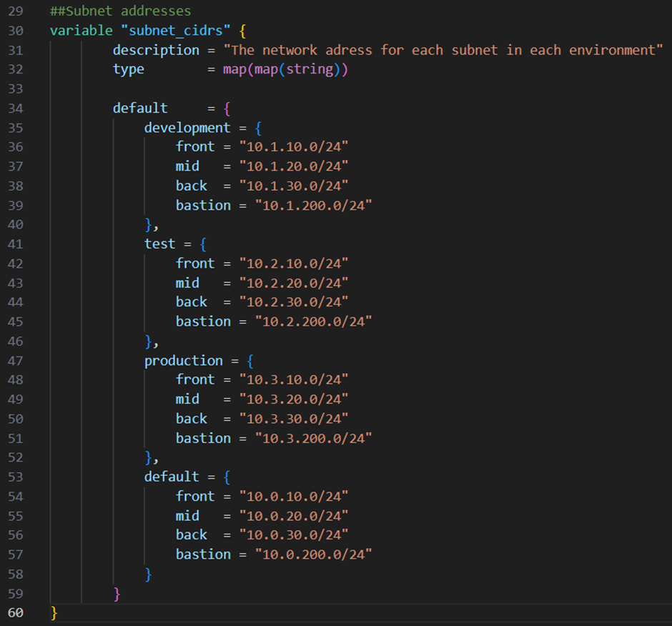Click the value "10.1.30.0/24"
Viewport: 672px width, 626px height.
coord(294,186)
